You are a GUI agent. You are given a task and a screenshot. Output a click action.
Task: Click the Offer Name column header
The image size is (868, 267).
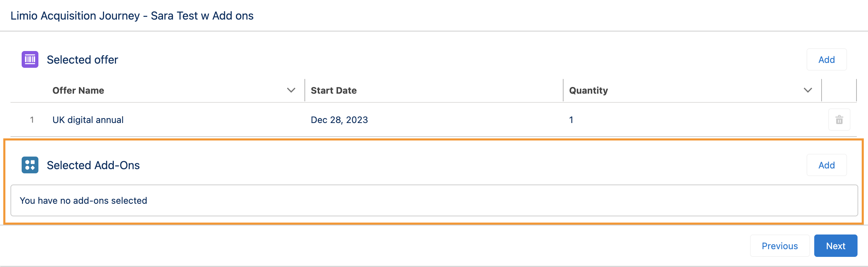pos(78,91)
